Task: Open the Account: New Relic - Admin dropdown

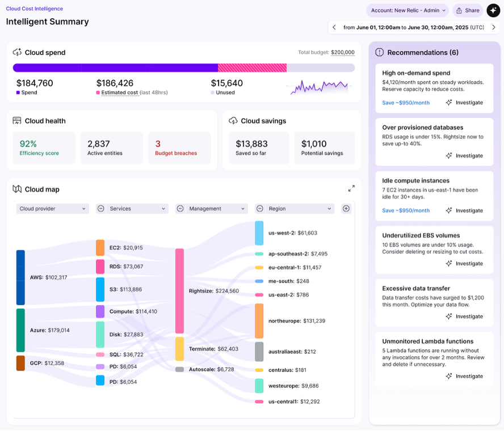Action: [407, 10]
